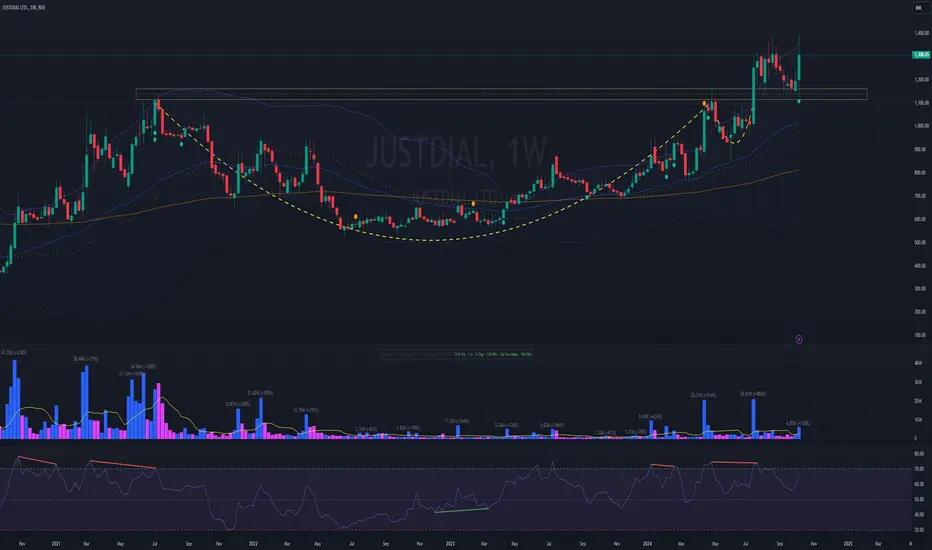Image resolution: width=932 pixels, height=550 pixels.
Task: Click the 2023 label on time axis
Action: point(450,543)
